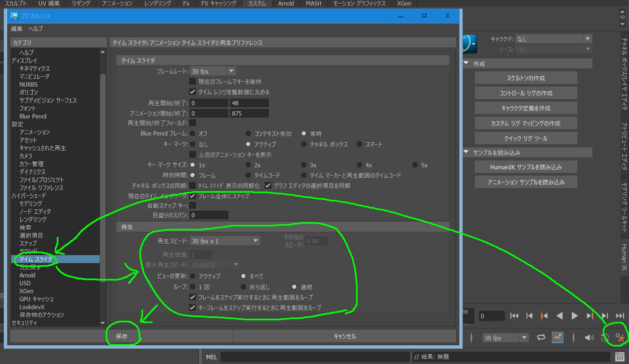Click the 保存 button
The height and width of the screenshot is (364, 629).
(122, 336)
